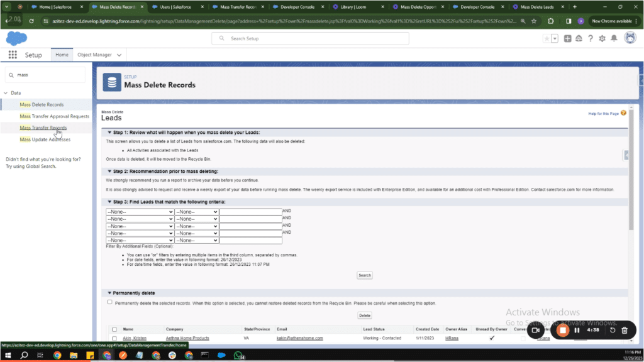Collapse Step 3 find leads section
The height and width of the screenshot is (362, 644).
[x=109, y=202]
